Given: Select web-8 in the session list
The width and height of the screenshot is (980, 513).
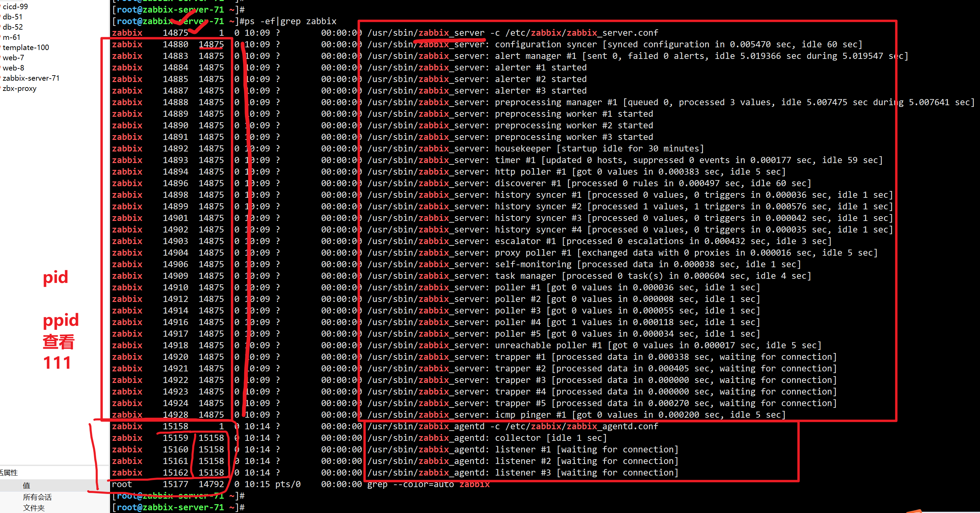Looking at the screenshot, I should (x=13, y=68).
